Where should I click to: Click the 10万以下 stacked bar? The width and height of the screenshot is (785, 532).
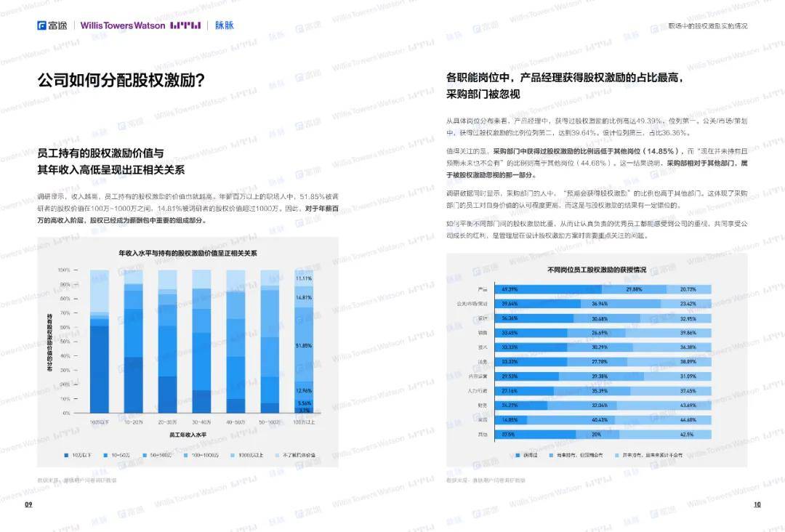click(99, 342)
